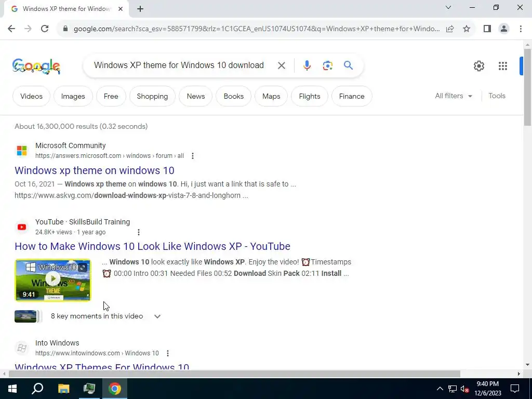
Task: Click the intowindows.com breadcrumb URL
Action: (97, 353)
